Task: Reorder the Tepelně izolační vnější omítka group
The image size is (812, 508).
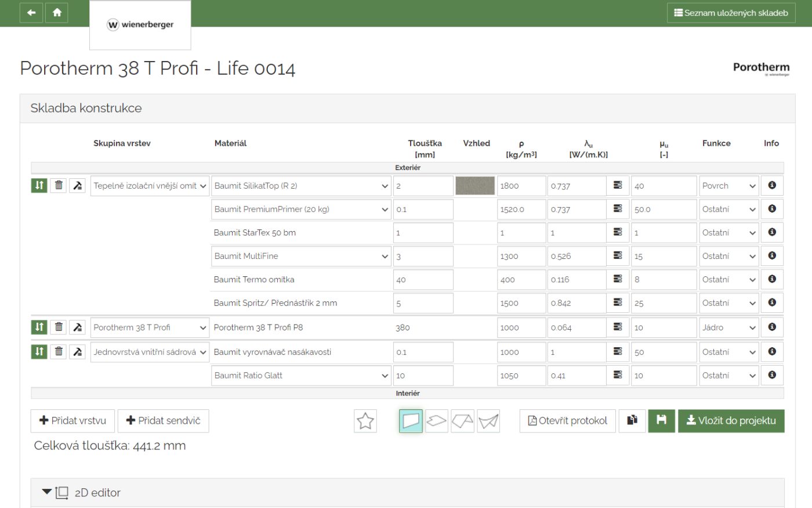Action: 39,186
